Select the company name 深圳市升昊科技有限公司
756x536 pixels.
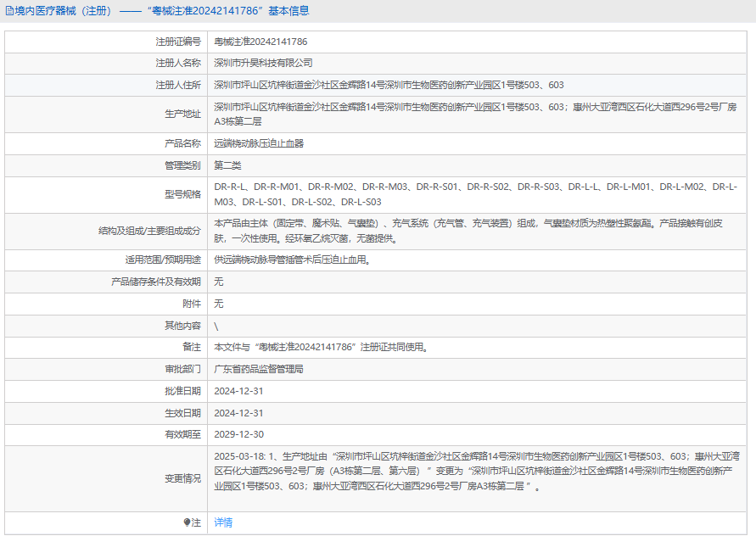click(x=263, y=63)
